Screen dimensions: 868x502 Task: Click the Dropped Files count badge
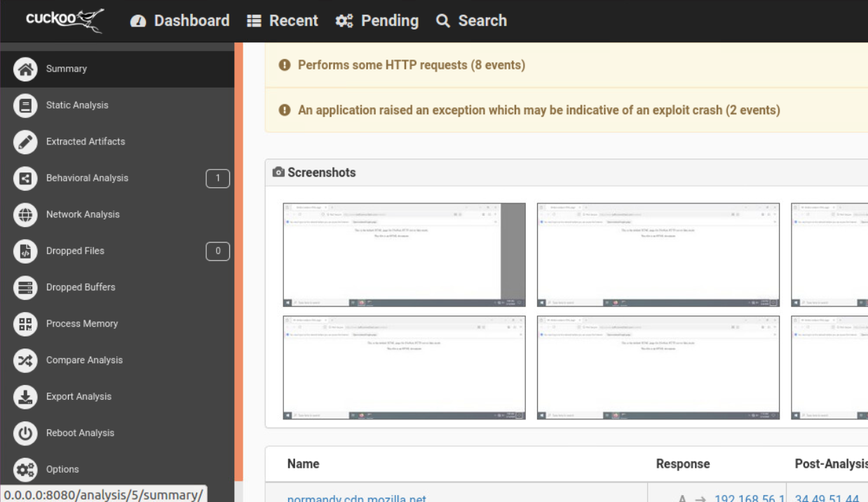[x=217, y=251]
